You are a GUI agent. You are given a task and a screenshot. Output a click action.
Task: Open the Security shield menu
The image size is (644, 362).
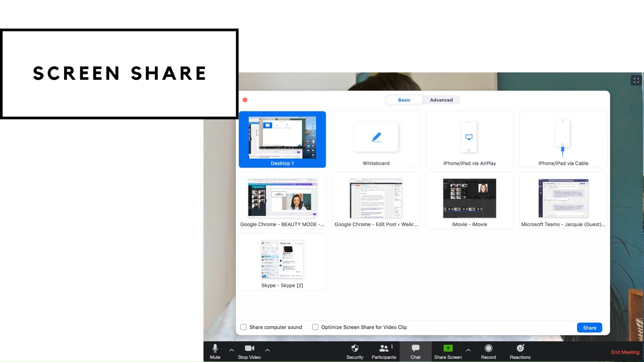pyautogui.click(x=355, y=349)
